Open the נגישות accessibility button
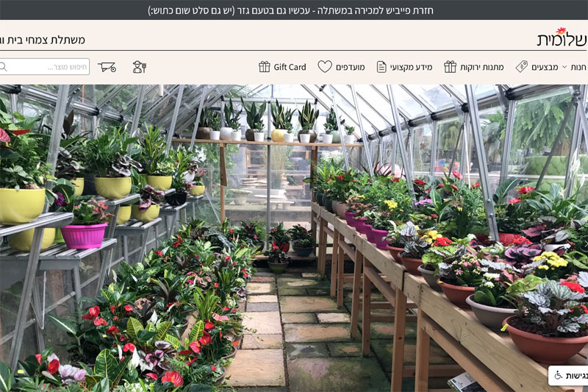Screen dimensions: 588x392 pyautogui.click(x=568, y=376)
